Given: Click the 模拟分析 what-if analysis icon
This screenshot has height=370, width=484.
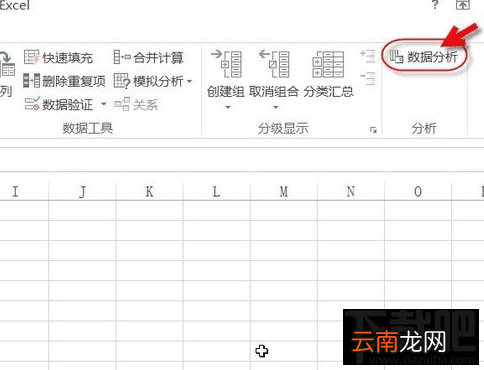Looking at the screenshot, I should 121,81.
